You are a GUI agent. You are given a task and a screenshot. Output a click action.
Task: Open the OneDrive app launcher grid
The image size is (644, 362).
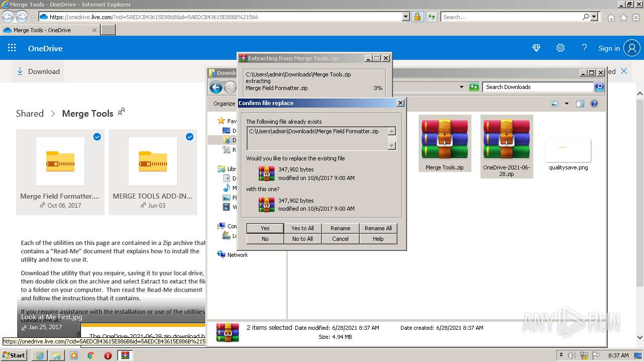(12, 48)
